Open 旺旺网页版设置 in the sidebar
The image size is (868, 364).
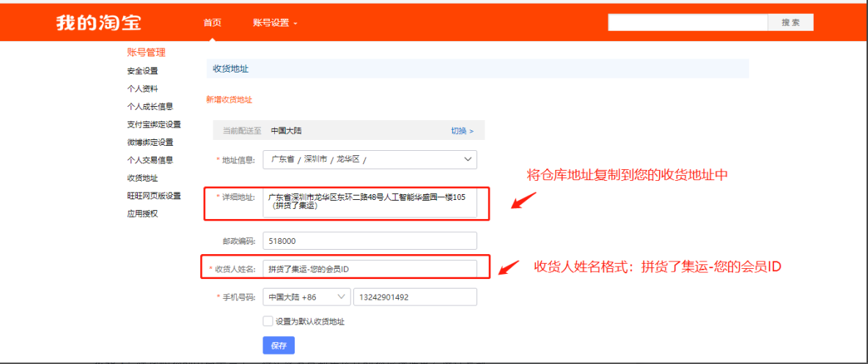click(x=154, y=196)
